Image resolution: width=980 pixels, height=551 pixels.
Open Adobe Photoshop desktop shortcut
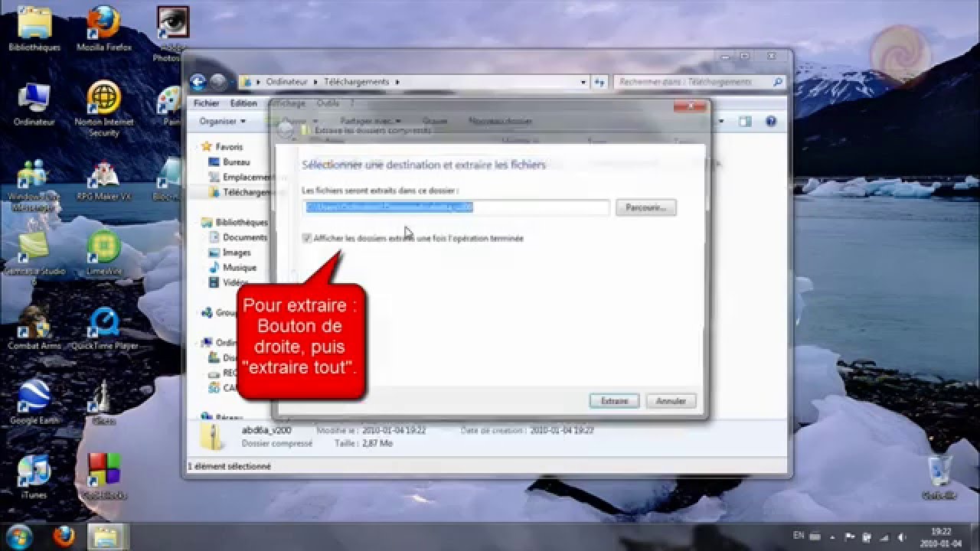click(x=171, y=32)
